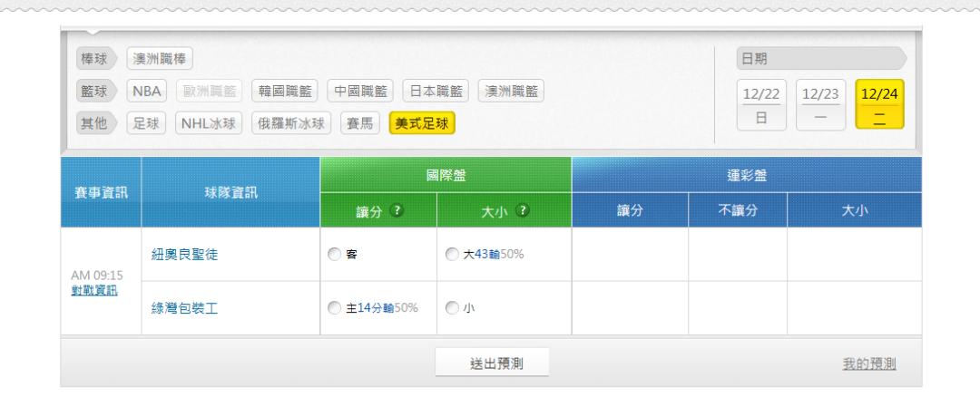The height and width of the screenshot is (407, 980).
Task: Open help icon next to 大小 header
Action: 523,210
